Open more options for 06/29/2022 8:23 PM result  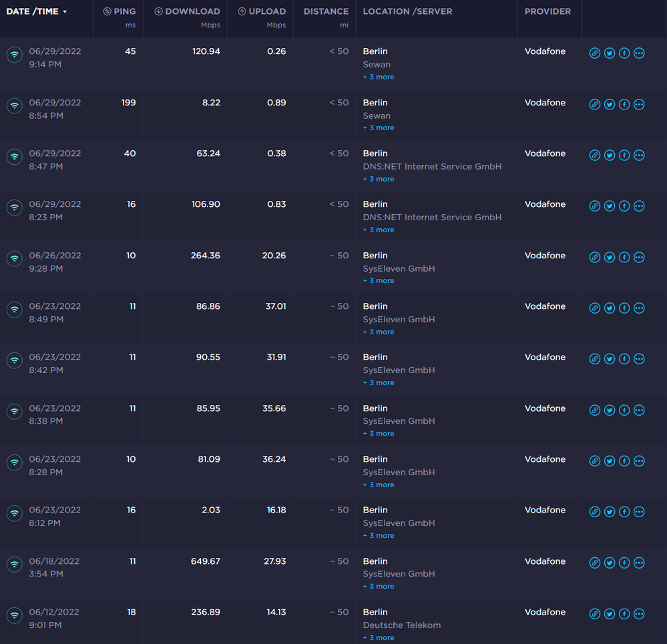(639, 206)
